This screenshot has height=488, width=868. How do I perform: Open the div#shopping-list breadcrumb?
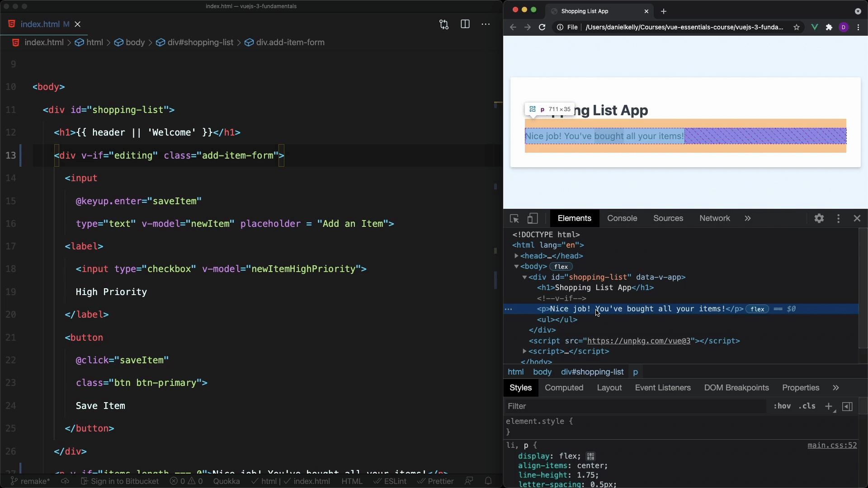pos(195,42)
